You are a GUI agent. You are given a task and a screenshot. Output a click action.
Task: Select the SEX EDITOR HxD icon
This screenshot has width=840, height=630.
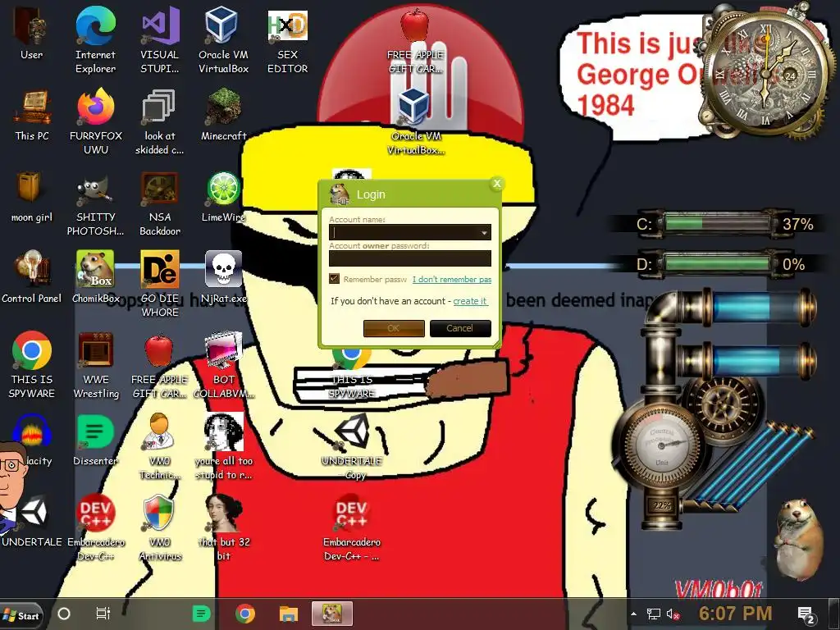point(288,41)
